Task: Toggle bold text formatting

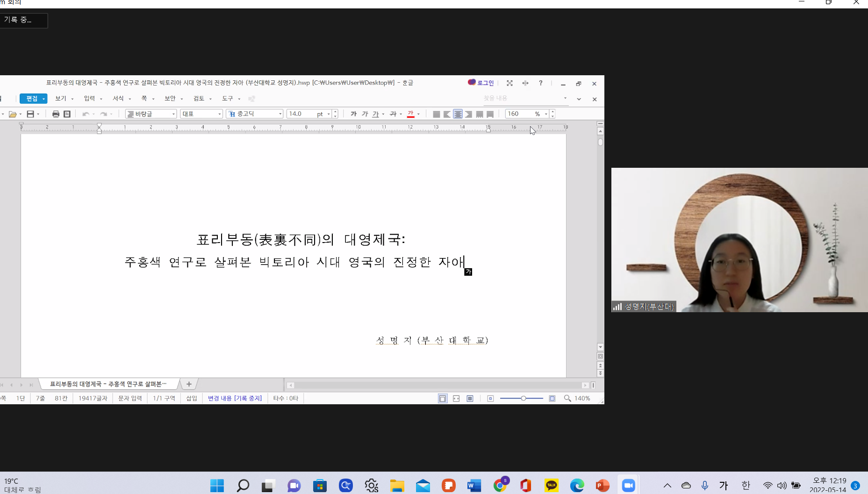Action: 353,114
